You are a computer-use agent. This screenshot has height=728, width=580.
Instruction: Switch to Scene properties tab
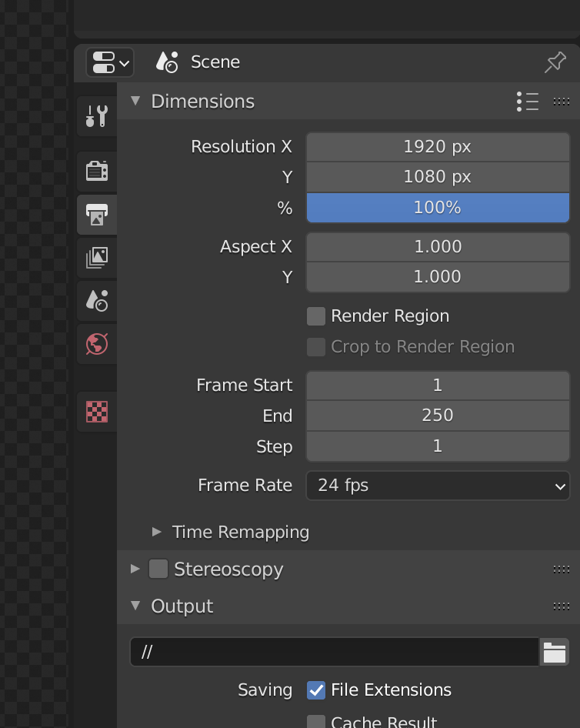pyautogui.click(x=97, y=301)
